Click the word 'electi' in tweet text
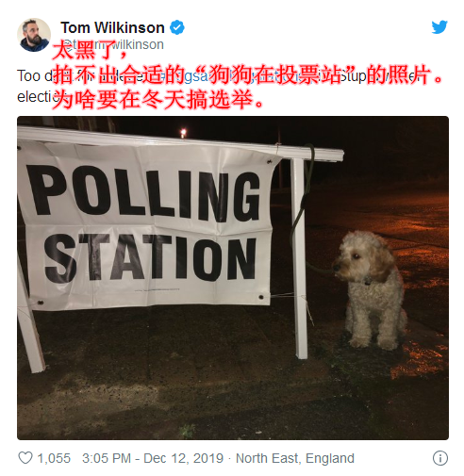 pos(37,97)
